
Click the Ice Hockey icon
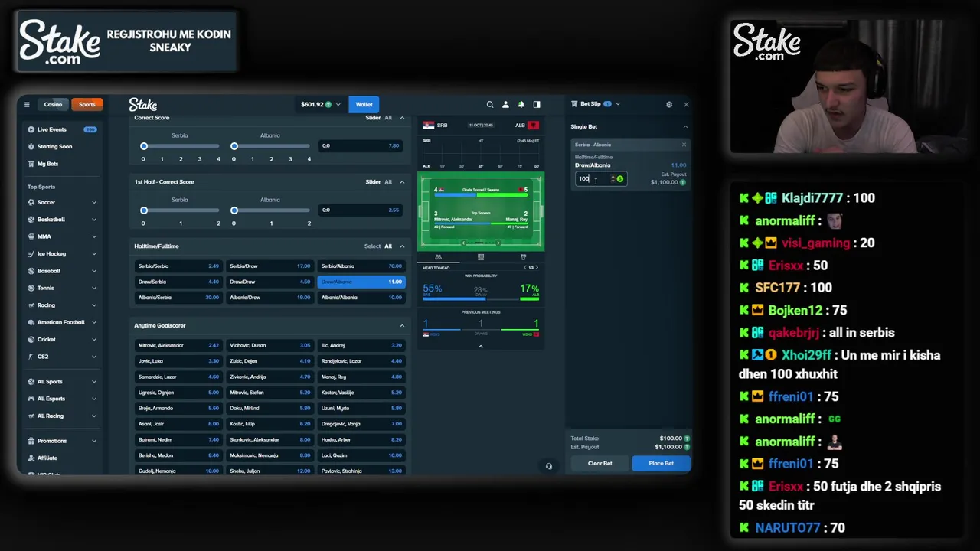[31, 253]
